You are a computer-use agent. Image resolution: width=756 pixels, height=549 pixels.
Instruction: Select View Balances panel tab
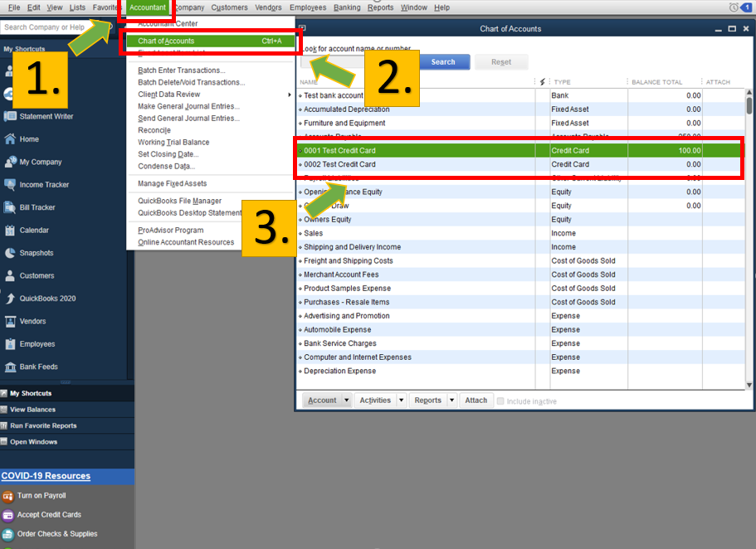(x=67, y=410)
